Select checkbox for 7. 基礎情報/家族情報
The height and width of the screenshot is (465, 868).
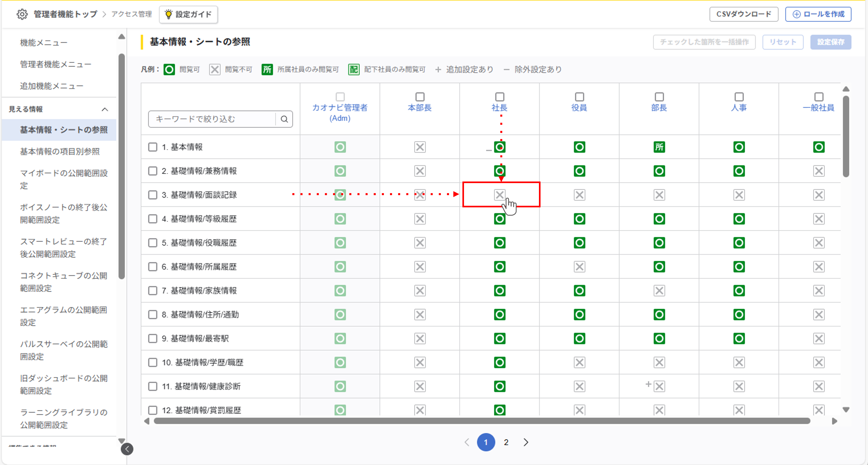pos(153,290)
